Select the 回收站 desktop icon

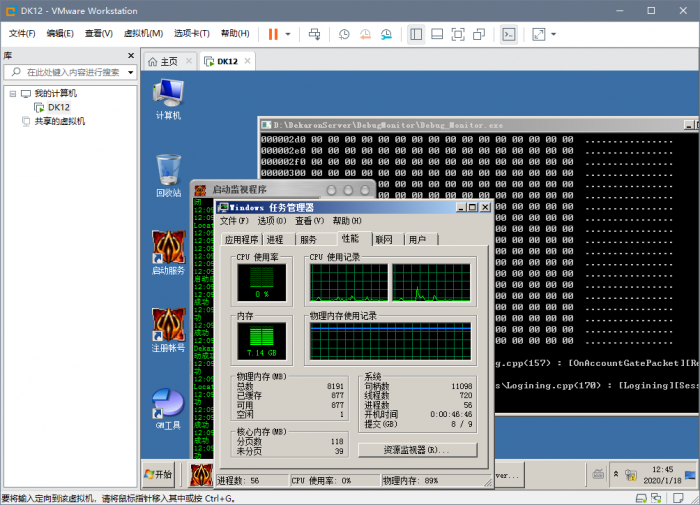168,175
